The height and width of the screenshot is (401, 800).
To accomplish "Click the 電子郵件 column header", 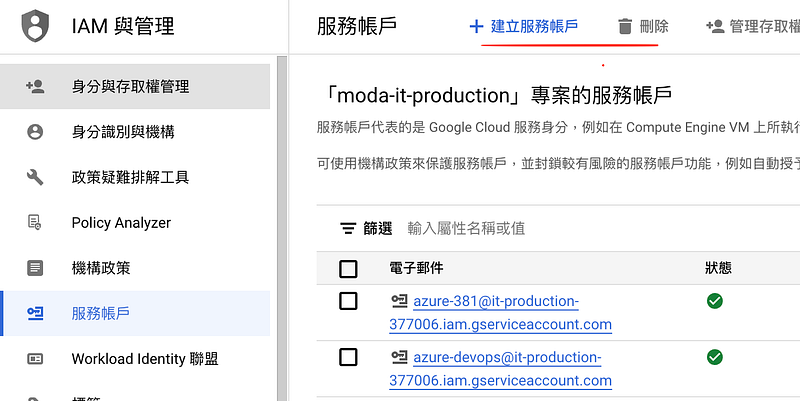I will coord(416,268).
